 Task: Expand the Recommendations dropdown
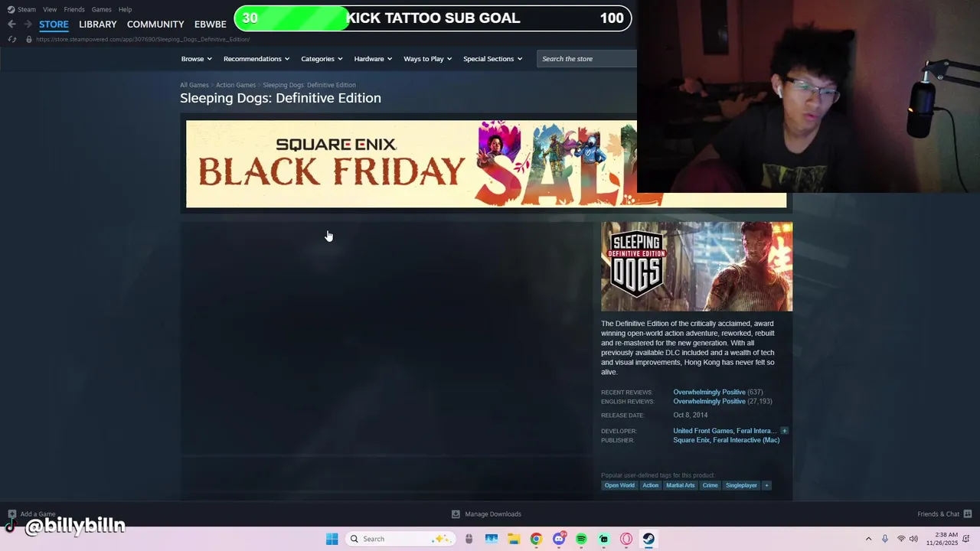(256, 59)
